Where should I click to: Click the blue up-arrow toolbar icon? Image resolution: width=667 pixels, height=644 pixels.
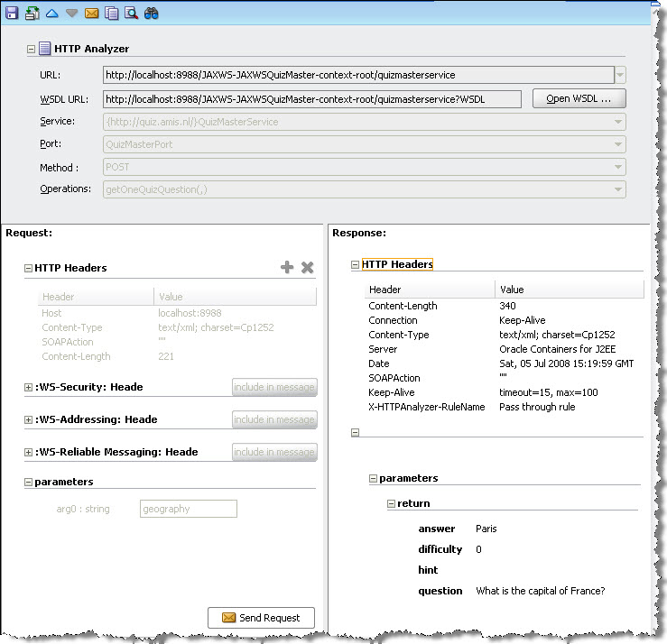click(51, 13)
